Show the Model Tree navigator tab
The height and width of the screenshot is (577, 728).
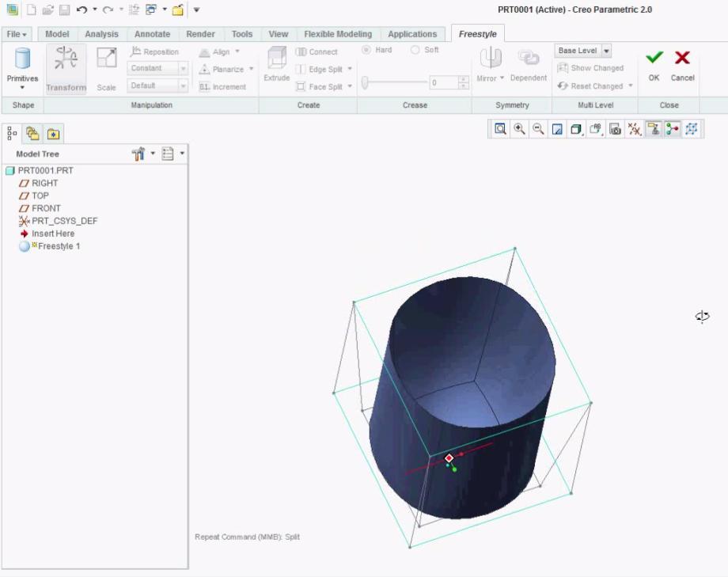pos(12,134)
